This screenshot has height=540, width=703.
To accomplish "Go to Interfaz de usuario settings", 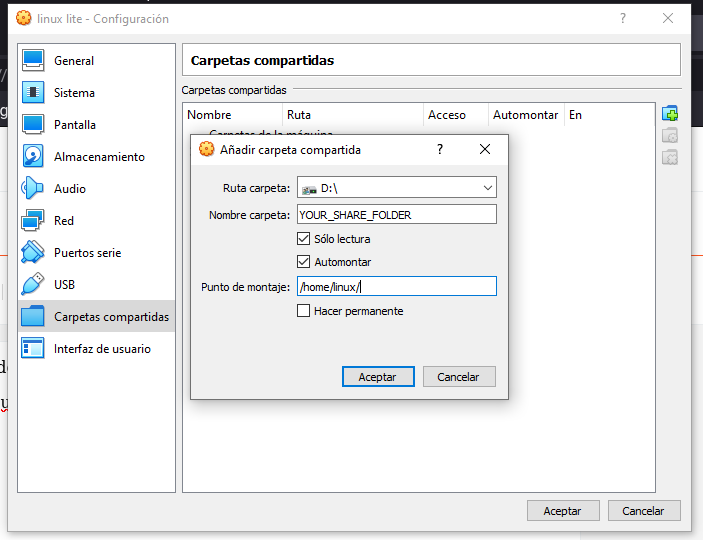I will point(96,348).
